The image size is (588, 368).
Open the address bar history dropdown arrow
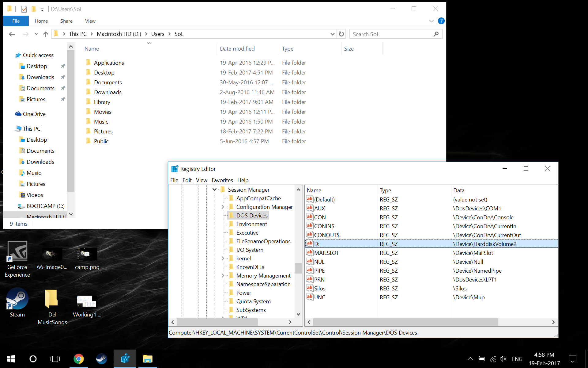pos(332,34)
